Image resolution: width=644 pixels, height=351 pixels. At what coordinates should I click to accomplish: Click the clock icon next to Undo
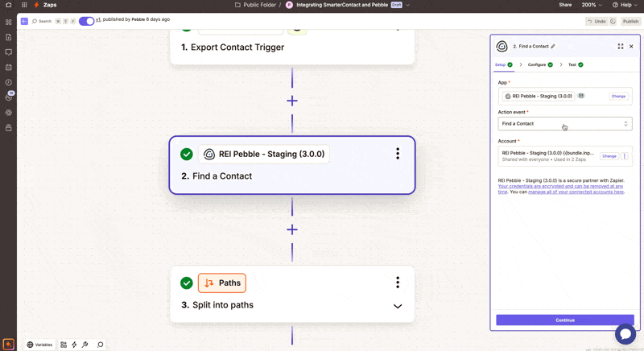(x=613, y=22)
